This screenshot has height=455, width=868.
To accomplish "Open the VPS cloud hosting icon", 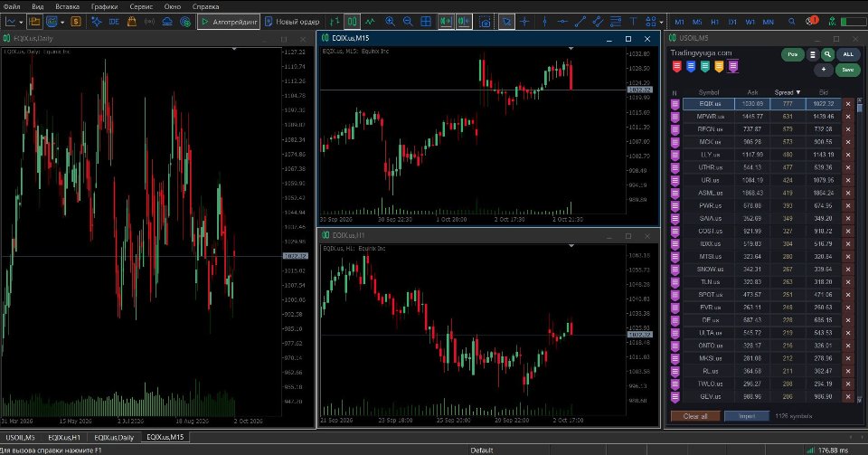I will tap(167, 22).
